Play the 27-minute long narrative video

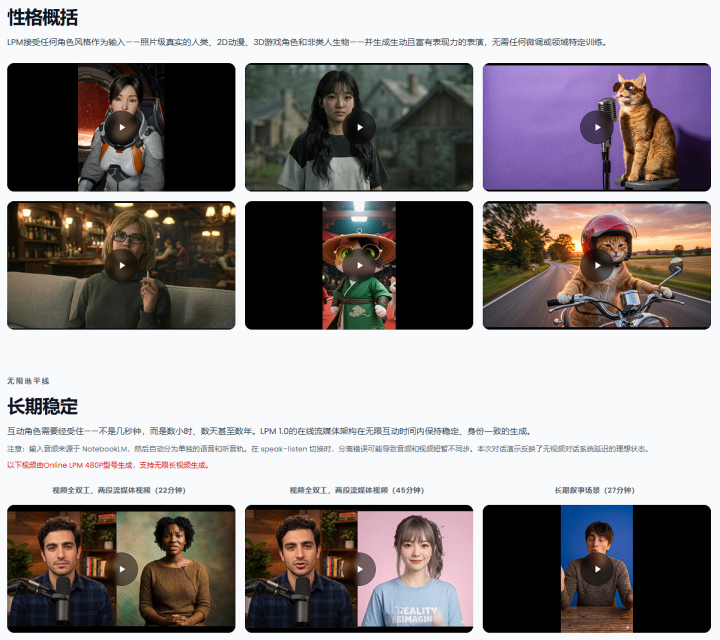tap(597, 569)
